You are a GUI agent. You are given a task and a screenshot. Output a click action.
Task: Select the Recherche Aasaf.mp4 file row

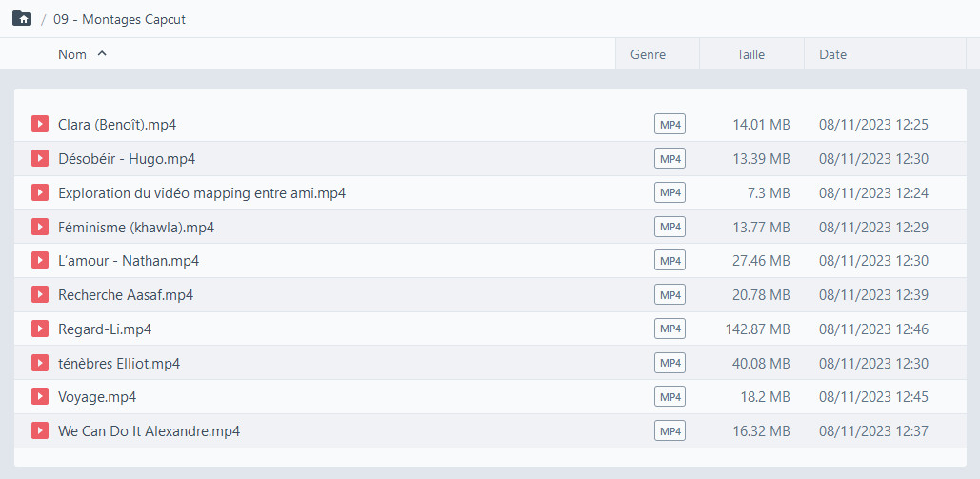click(x=490, y=294)
